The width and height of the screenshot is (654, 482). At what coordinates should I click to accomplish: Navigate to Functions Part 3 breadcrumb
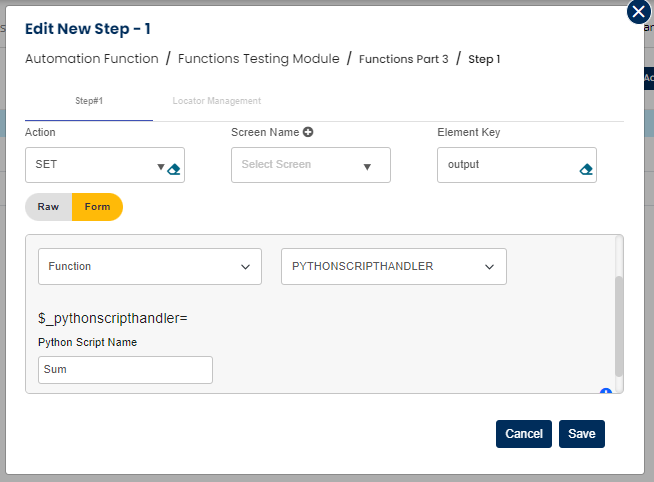click(x=403, y=59)
